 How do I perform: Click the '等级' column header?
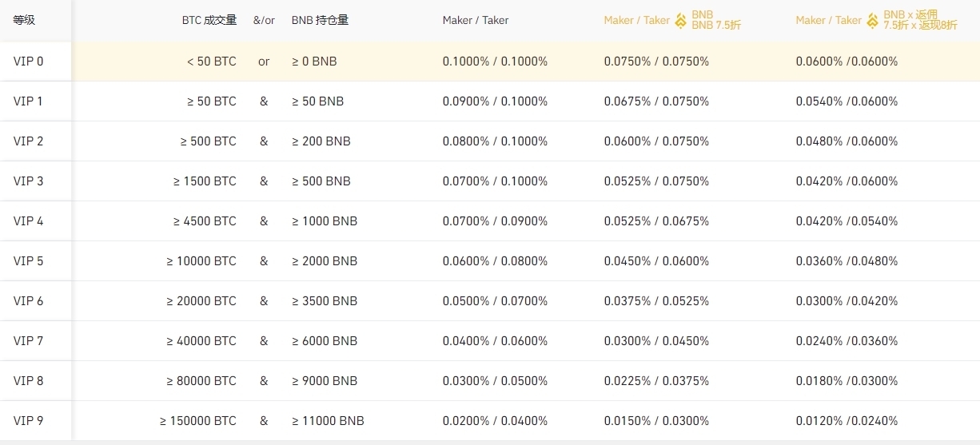(24, 21)
